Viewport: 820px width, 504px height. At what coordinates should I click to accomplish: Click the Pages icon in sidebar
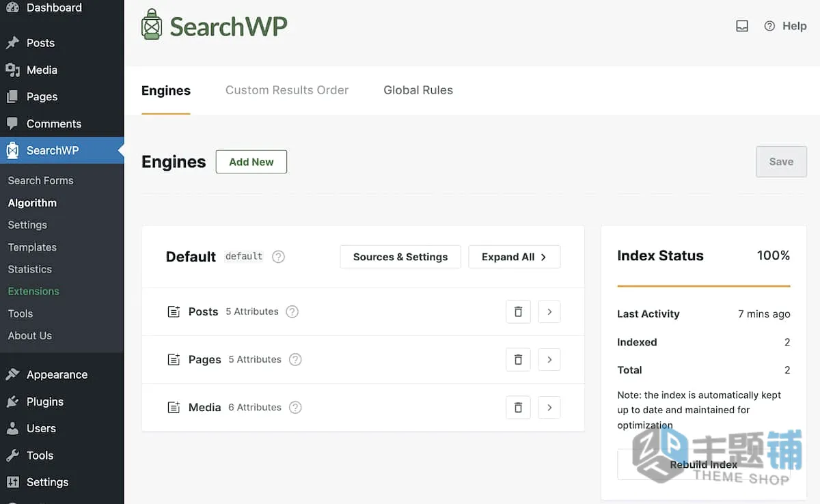[12, 97]
